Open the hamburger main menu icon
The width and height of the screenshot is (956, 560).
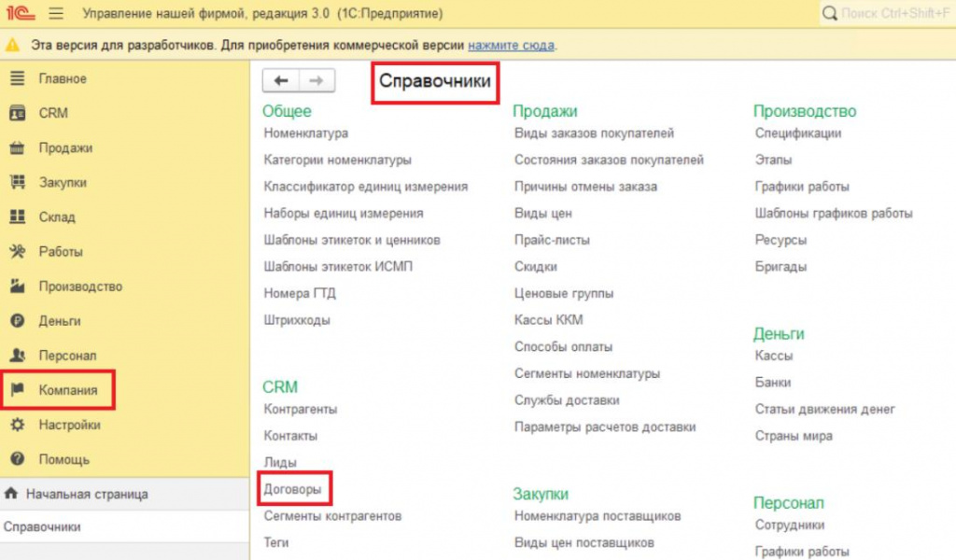[x=56, y=13]
